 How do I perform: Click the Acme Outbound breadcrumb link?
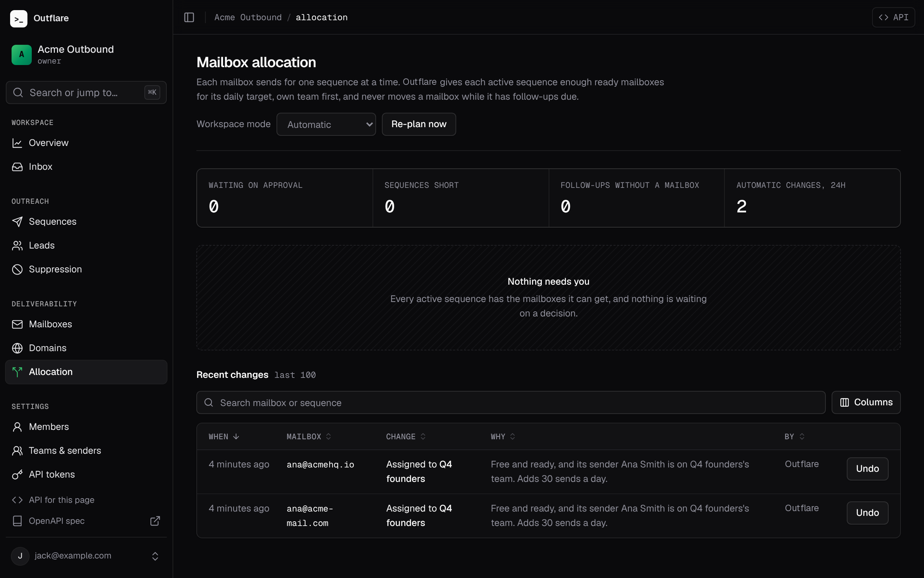(x=248, y=17)
